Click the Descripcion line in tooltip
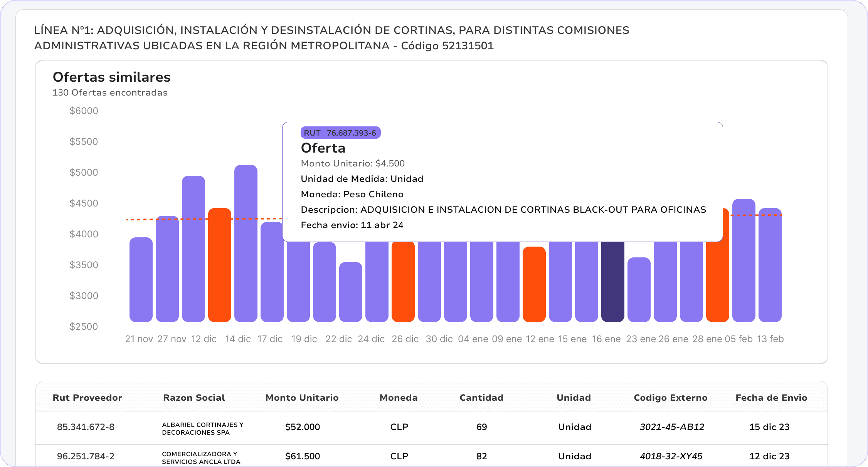 coord(503,210)
